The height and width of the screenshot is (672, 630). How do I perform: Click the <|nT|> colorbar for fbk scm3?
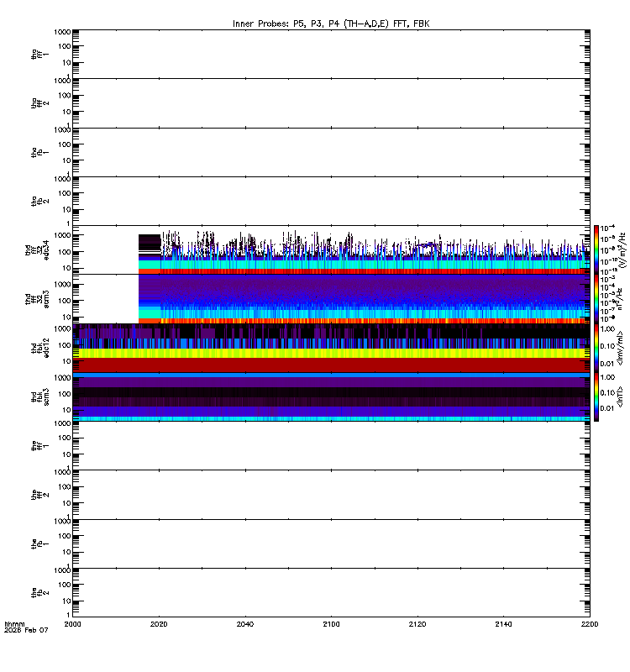pos(596,396)
